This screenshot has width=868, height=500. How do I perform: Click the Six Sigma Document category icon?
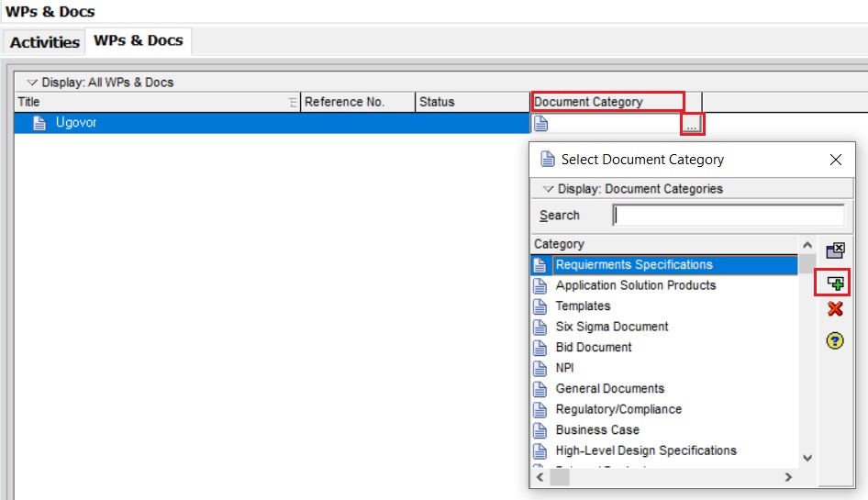click(x=540, y=327)
